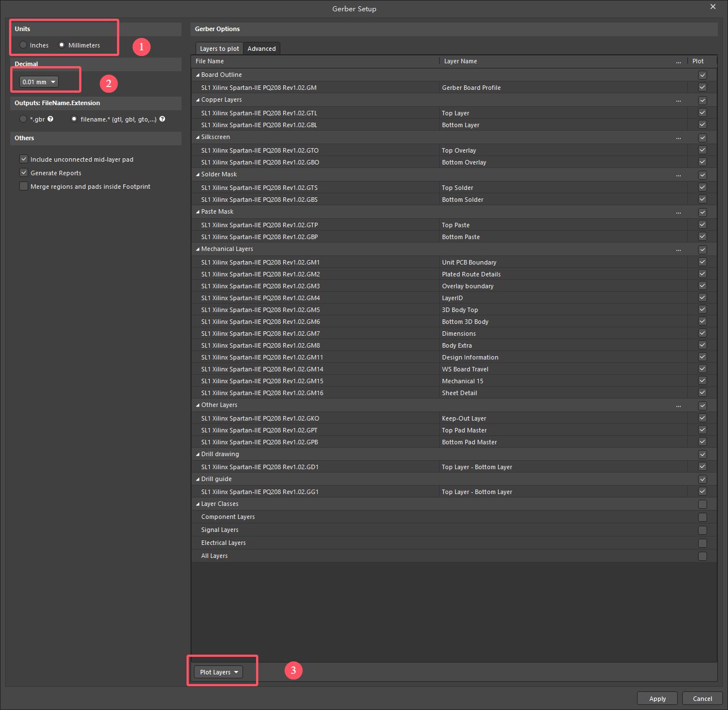Screen dimensions: 728x710
Task: Toggle plot checkbox for Keep-Out Layer
Action: tap(703, 418)
